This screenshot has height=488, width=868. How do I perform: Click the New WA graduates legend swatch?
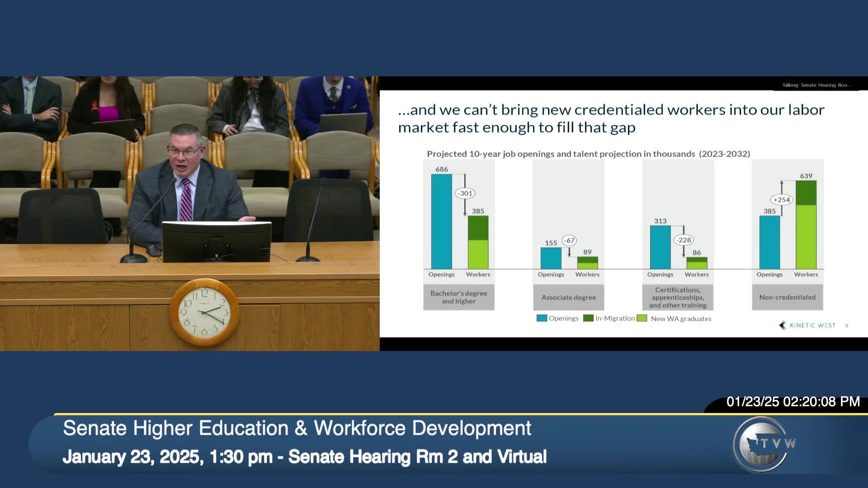point(642,318)
